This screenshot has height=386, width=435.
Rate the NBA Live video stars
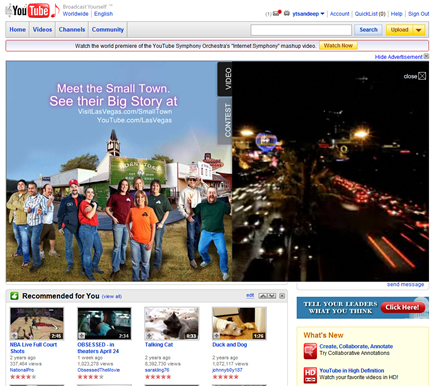23,377
